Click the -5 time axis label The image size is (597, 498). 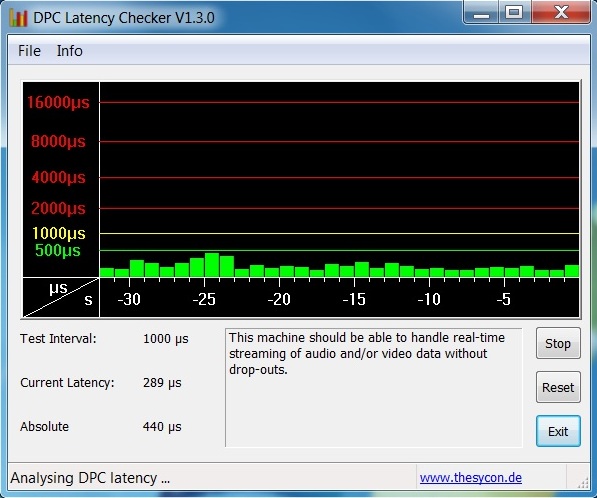504,299
